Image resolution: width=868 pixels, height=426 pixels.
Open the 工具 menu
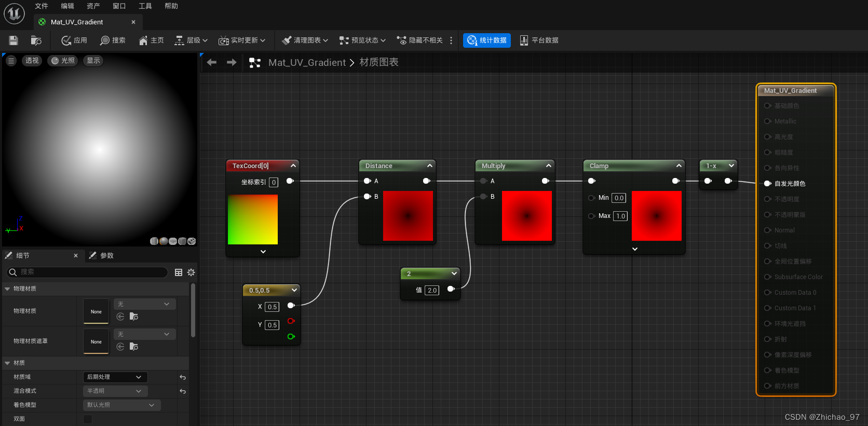coord(145,6)
